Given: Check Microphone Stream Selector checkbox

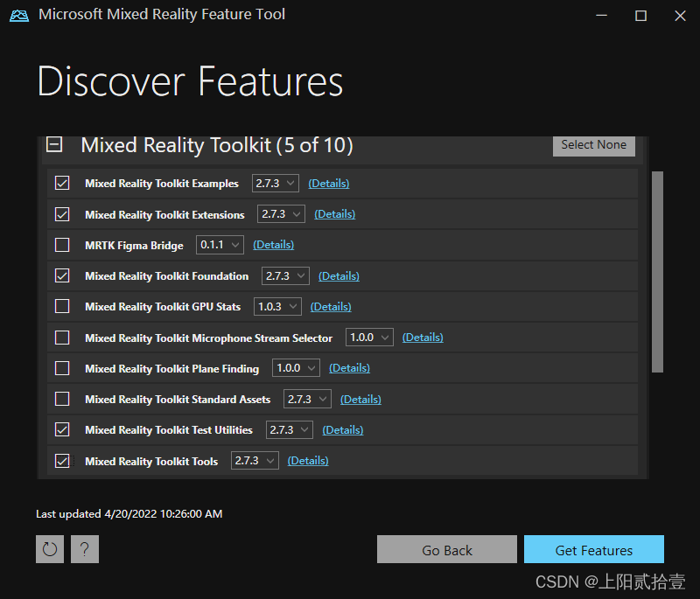Looking at the screenshot, I should coord(62,338).
